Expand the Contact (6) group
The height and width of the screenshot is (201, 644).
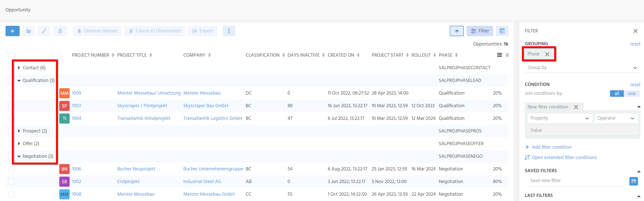point(19,68)
